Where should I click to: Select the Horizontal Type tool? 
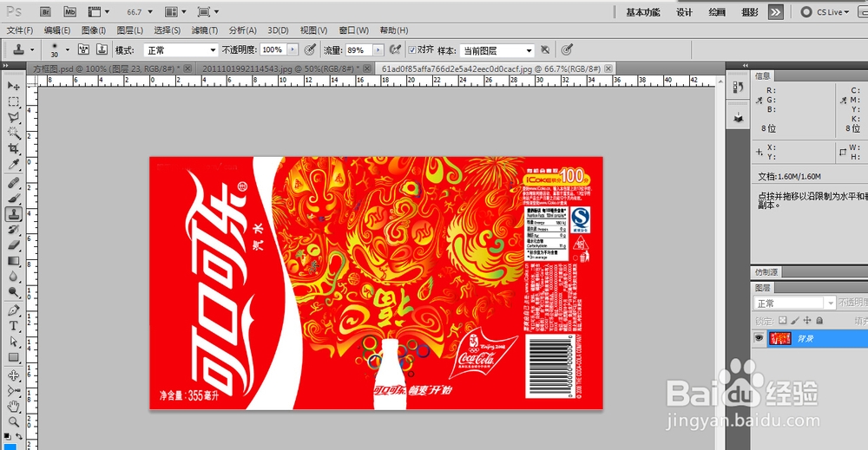pyautogui.click(x=13, y=326)
